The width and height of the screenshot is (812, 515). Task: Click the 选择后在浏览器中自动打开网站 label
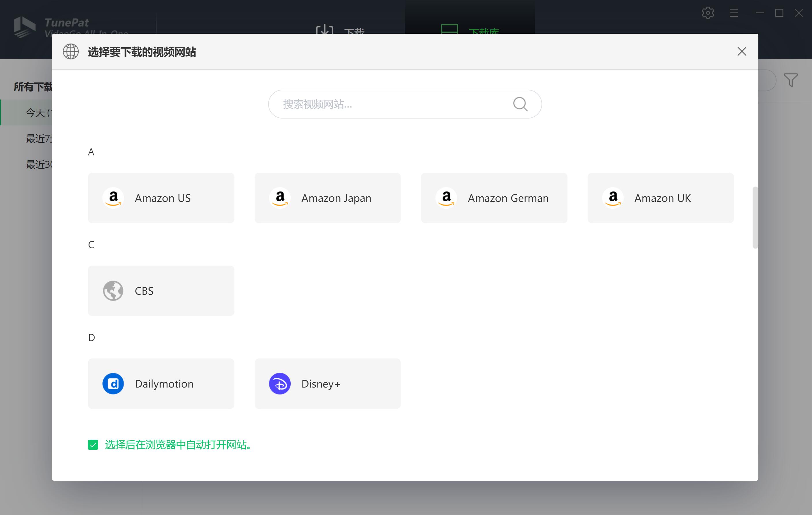178,445
